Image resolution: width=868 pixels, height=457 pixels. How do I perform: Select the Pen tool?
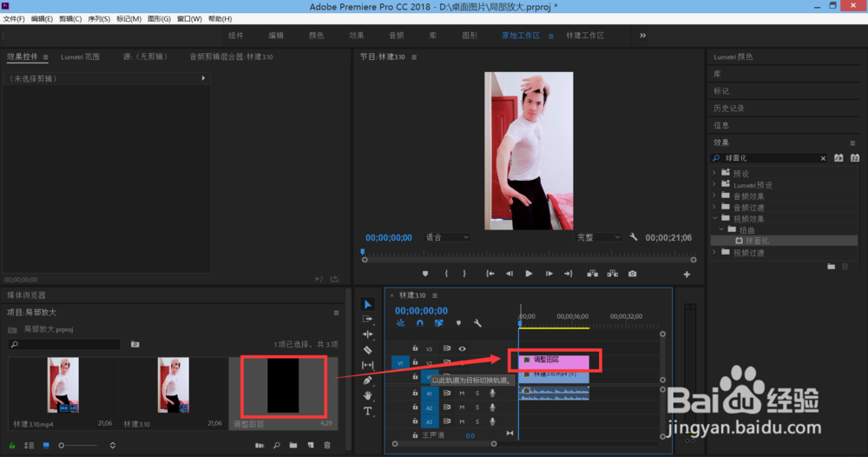[367, 380]
